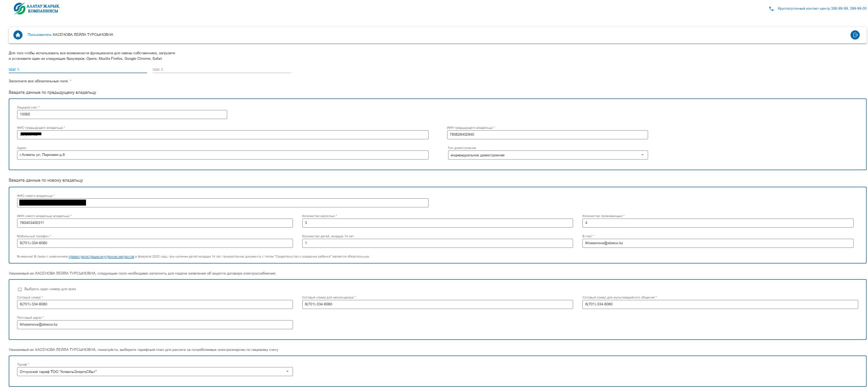Screen dimensions: 868x390
Task: Focus the 'Количество взрослых' field
Action: click(437, 223)
